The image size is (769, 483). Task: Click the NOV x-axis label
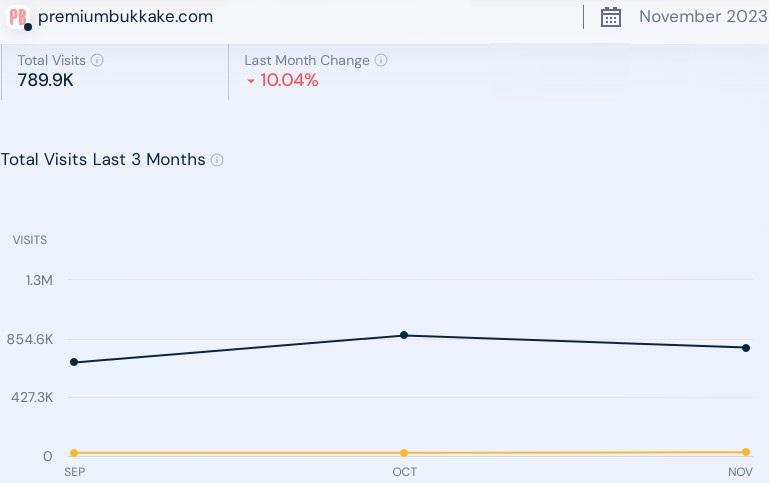[740, 472]
